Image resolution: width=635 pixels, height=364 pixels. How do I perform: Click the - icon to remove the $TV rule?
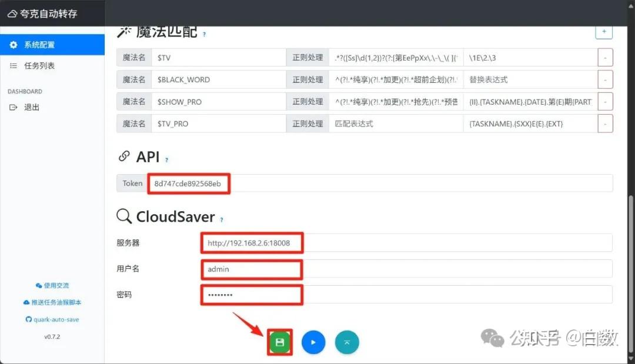(x=605, y=57)
